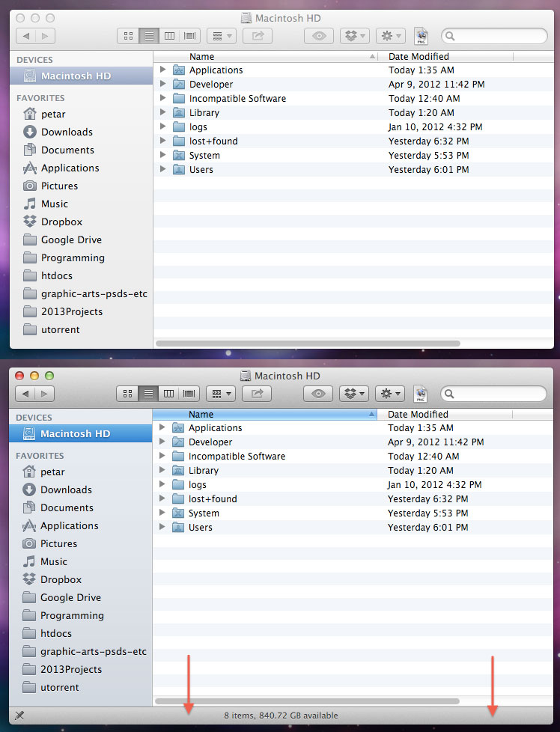This screenshot has height=732, width=560.
Task: Switch to Cover Flow view in the lower Finder window
Action: 189,394
